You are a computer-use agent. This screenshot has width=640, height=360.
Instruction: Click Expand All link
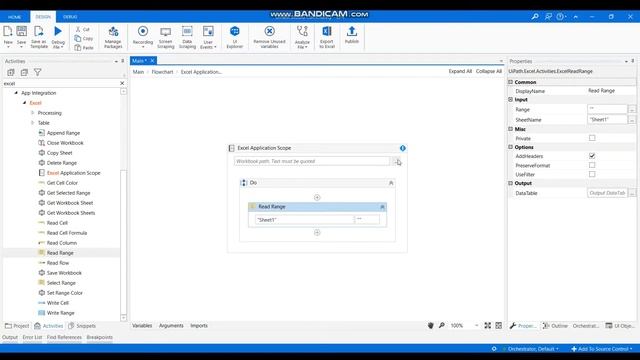[460, 71]
